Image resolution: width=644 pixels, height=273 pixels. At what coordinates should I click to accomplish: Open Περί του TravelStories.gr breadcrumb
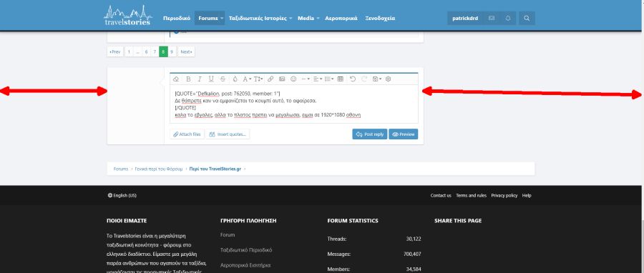(x=215, y=169)
